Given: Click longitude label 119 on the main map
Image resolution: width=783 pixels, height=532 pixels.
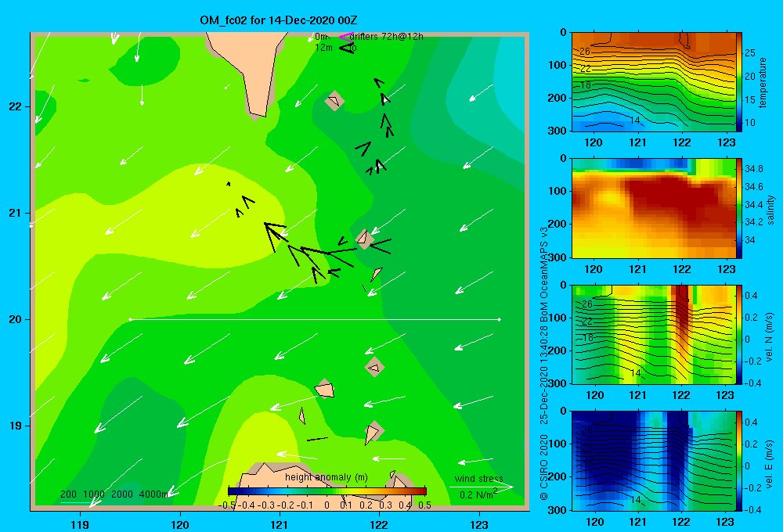Looking at the screenshot, I should pos(81,524).
